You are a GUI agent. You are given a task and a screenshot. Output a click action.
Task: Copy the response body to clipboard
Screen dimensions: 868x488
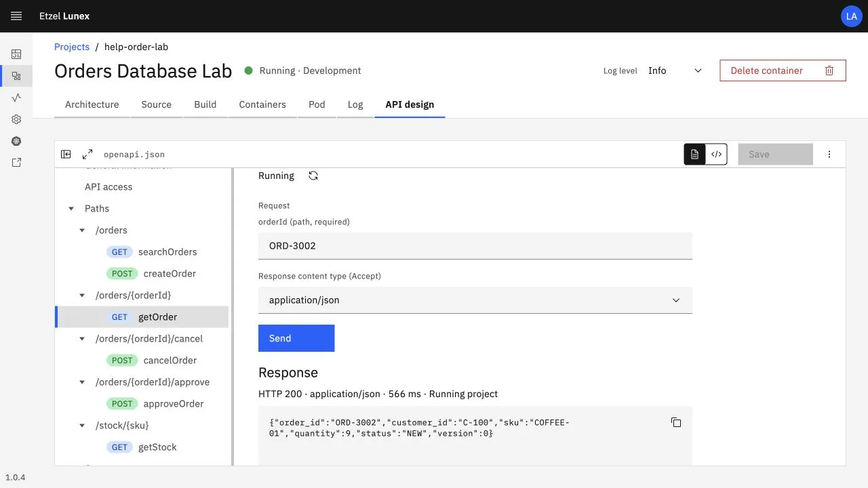coord(676,422)
